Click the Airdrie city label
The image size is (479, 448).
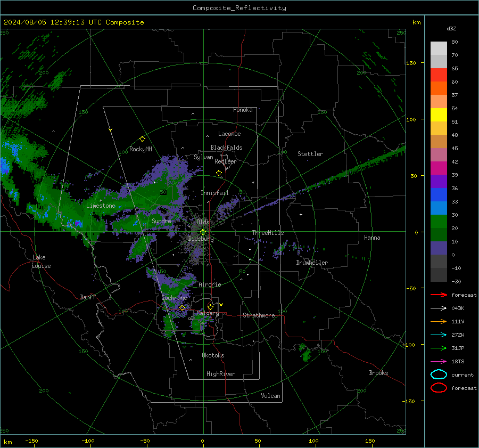click(x=210, y=284)
